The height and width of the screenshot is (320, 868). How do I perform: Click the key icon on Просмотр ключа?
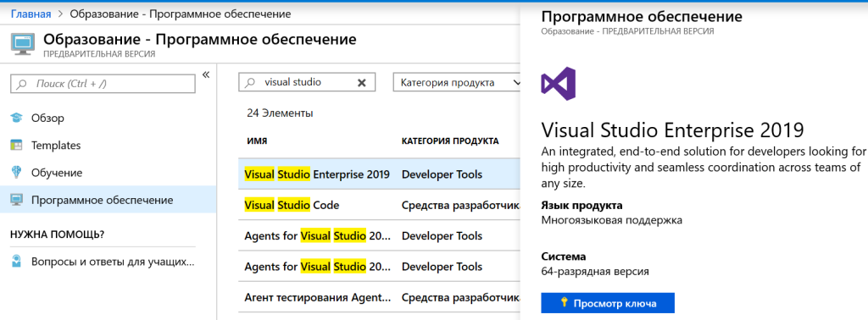tap(564, 303)
